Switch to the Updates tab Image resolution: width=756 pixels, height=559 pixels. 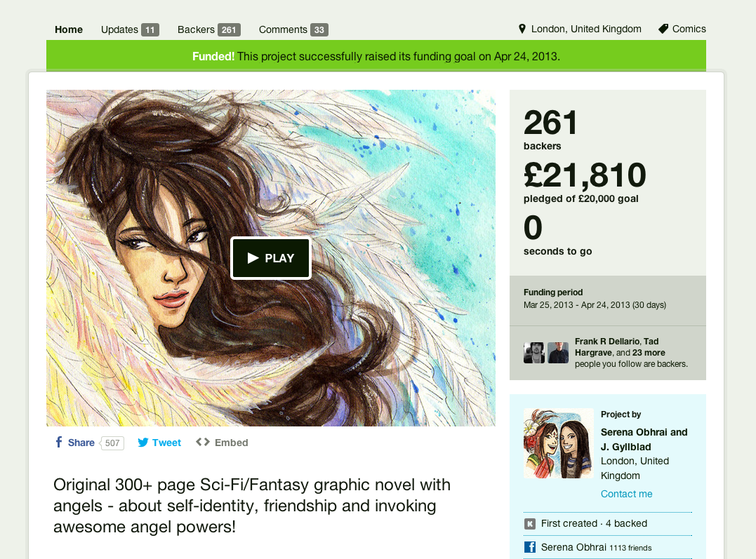tap(130, 29)
